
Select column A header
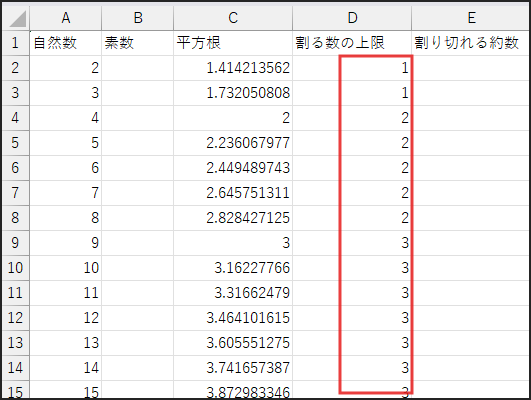pos(66,18)
